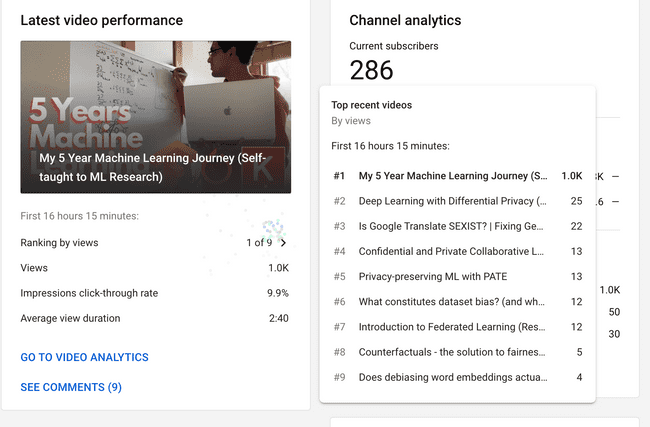Click the Channel analytics heading
Viewport: 650px width, 427px height.
[x=405, y=20]
